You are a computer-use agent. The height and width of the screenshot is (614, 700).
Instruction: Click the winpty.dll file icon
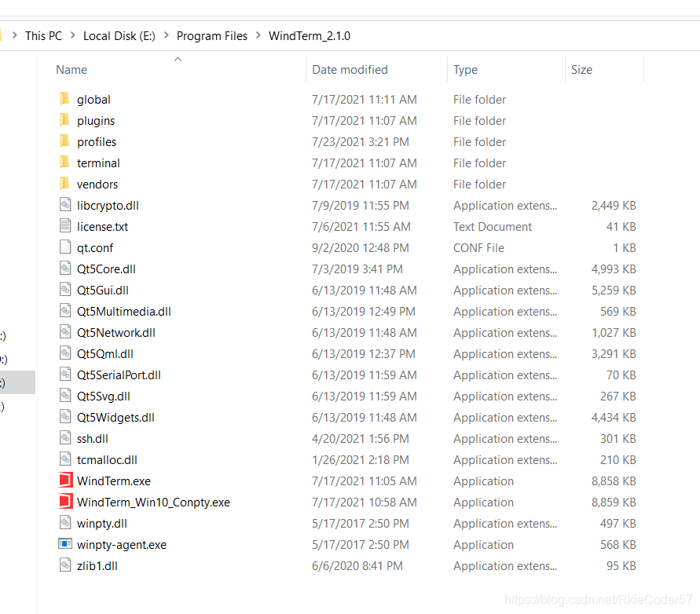[65, 522]
